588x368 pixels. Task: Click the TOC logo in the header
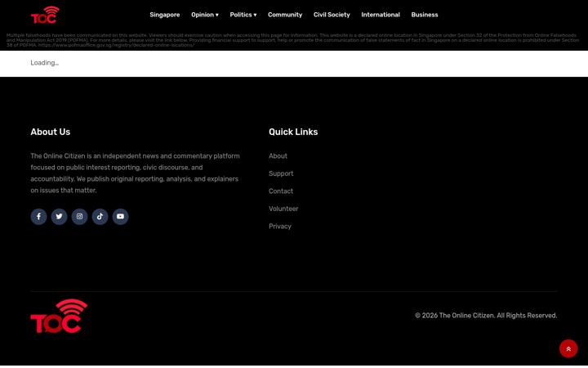point(45,15)
